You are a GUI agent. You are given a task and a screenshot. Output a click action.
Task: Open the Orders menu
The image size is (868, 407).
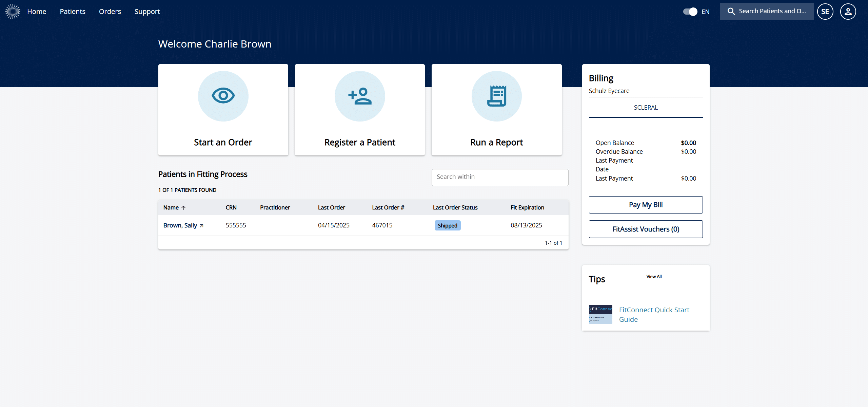pos(110,12)
